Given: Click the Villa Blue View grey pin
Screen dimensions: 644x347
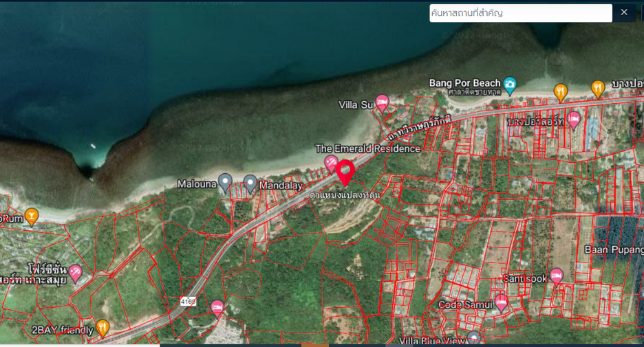Looking at the screenshot, I should click(x=474, y=338).
